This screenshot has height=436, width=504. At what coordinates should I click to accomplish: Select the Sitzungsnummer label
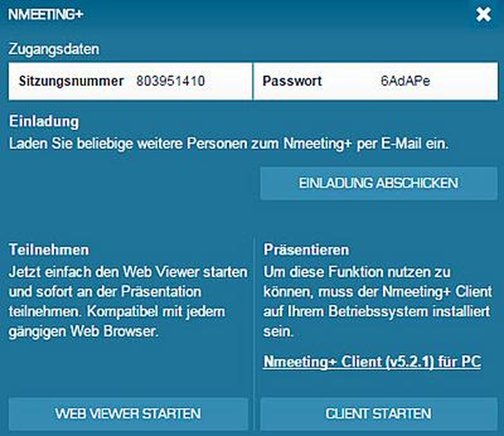point(71,81)
